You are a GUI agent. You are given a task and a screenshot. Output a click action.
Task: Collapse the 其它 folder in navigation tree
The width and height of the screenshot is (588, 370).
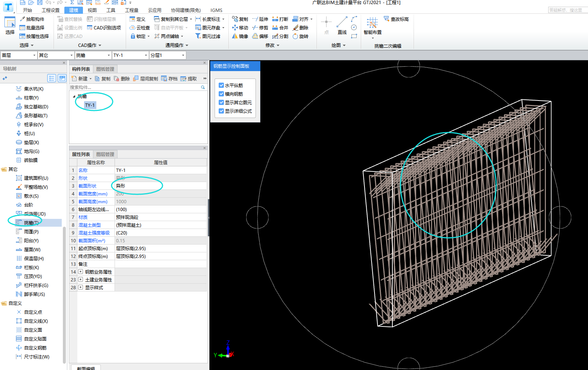4,169
